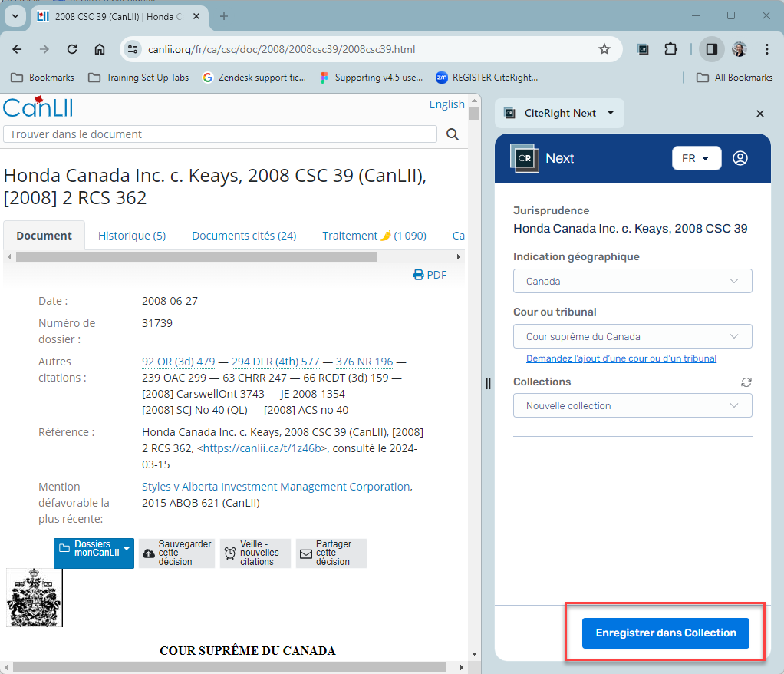The width and height of the screenshot is (784, 674).
Task: Open the Extensions puzzle icon
Action: pos(670,49)
